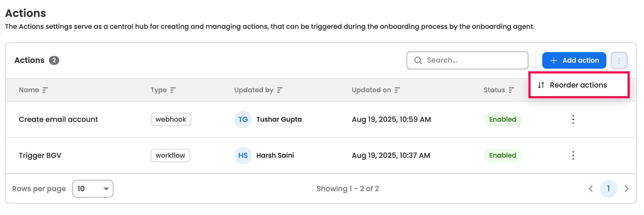This screenshot has width=644, height=215.
Task: Click the sort icon beside Type column
Action: pos(173,90)
